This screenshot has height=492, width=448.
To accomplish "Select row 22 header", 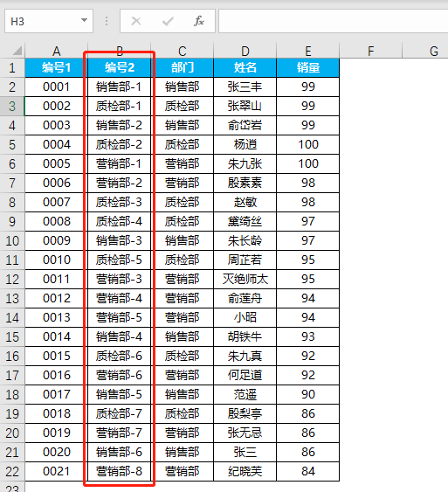I will (x=12, y=472).
